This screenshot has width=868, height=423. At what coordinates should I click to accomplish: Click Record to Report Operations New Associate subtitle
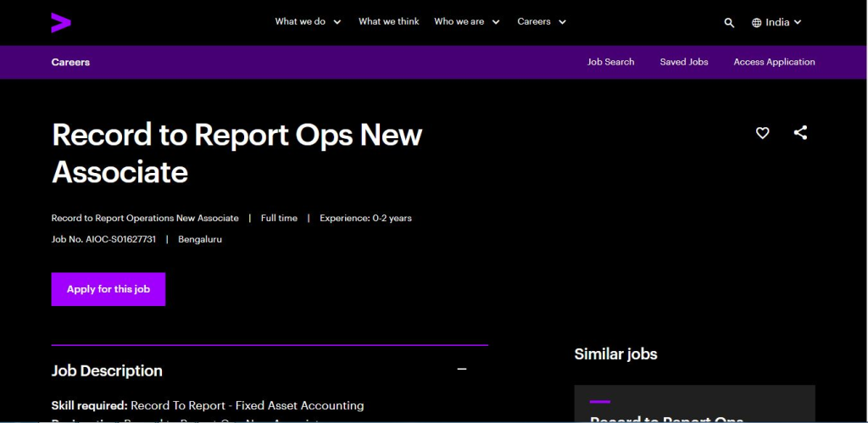tap(145, 218)
